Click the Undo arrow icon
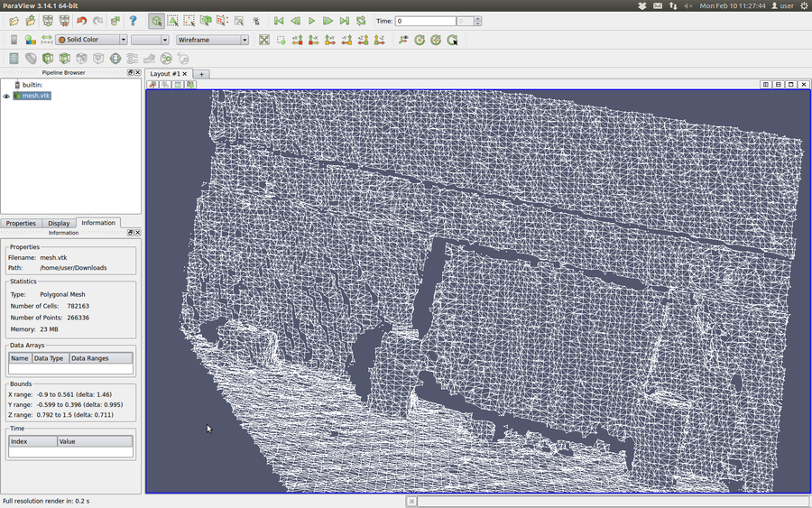Viewport: 812px width, 508px height. pos(81,21)
